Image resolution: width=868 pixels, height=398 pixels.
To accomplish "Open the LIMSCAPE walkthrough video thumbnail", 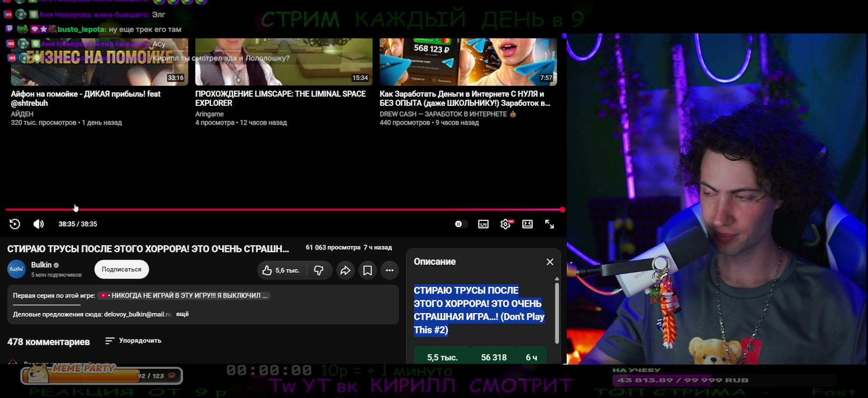I will [x=284, y=62].
